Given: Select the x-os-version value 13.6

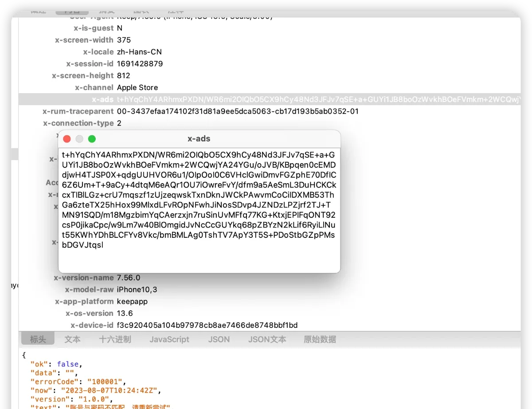Looking at the screenshot, I should 125,313.
